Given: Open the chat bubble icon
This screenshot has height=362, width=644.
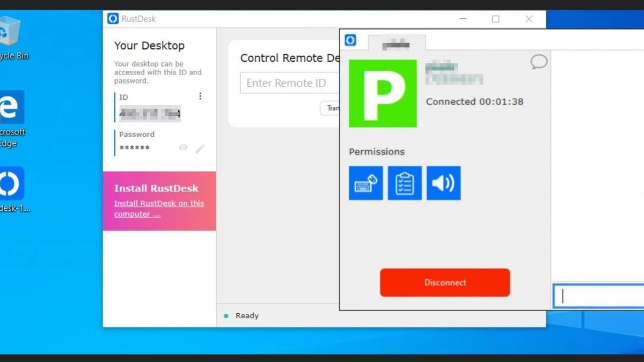Looking at the screenshot, I should (x=539, y=62).
